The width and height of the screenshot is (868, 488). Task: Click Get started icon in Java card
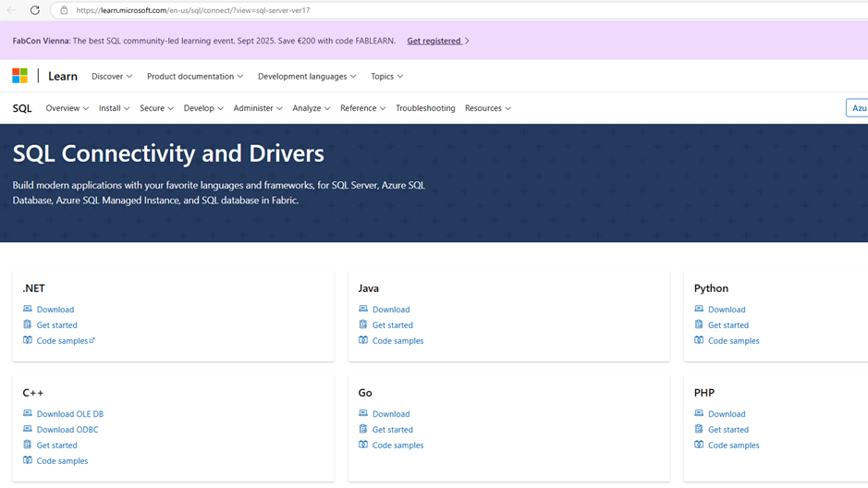point(363,324)
